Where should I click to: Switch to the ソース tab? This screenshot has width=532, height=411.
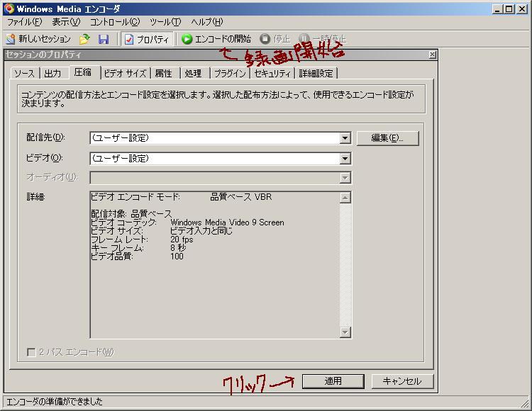coord(24,73)
